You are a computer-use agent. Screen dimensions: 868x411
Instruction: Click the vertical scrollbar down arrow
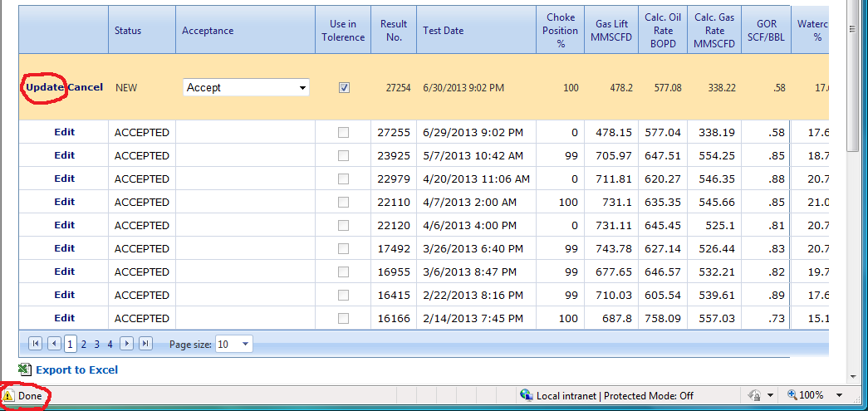[853, 377]
